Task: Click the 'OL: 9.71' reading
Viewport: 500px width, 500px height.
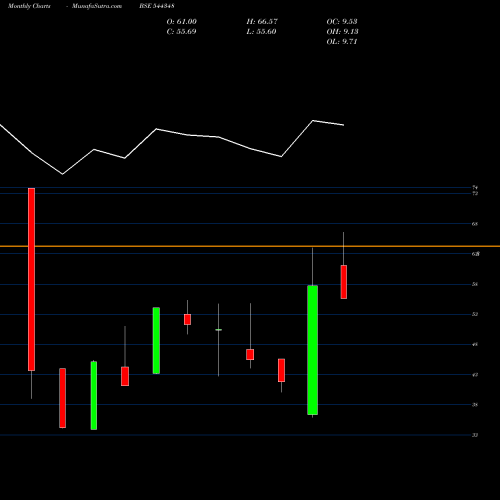Action: click(x=342, y=42)
